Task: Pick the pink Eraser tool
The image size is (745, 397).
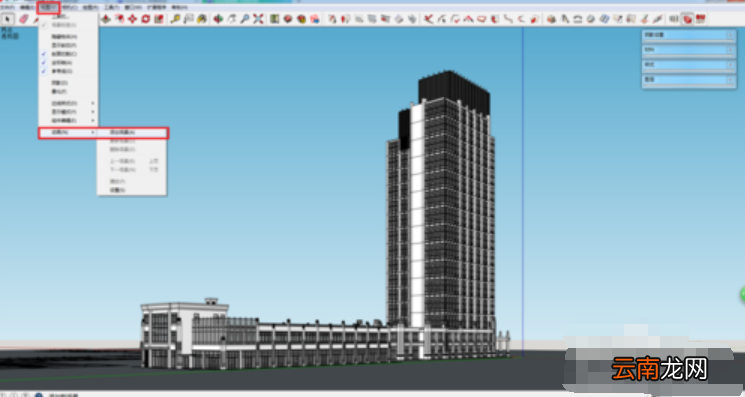Action: pos(24,19)
